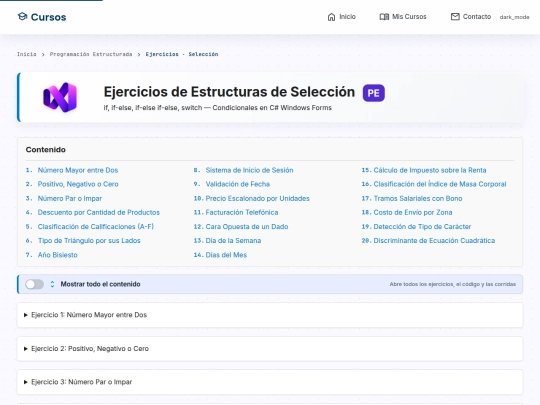Click the Cursos brand title
This screenshot has height=405, width=540.
click(48, 17)
